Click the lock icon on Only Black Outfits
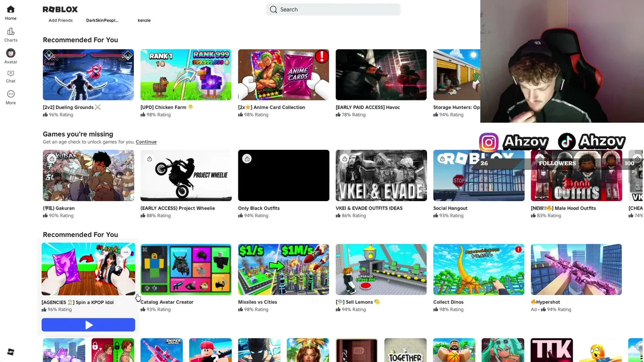The image size is (644, 362). click(247, 159)
